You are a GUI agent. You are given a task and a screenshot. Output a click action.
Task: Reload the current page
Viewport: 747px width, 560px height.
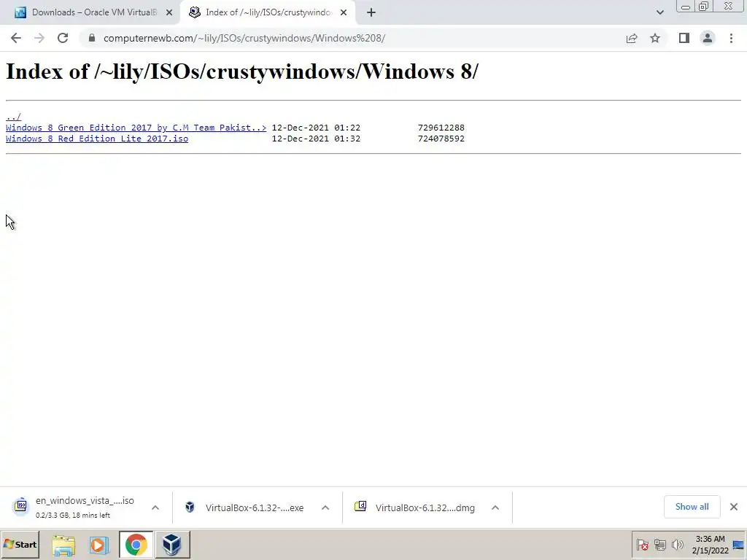63,38
